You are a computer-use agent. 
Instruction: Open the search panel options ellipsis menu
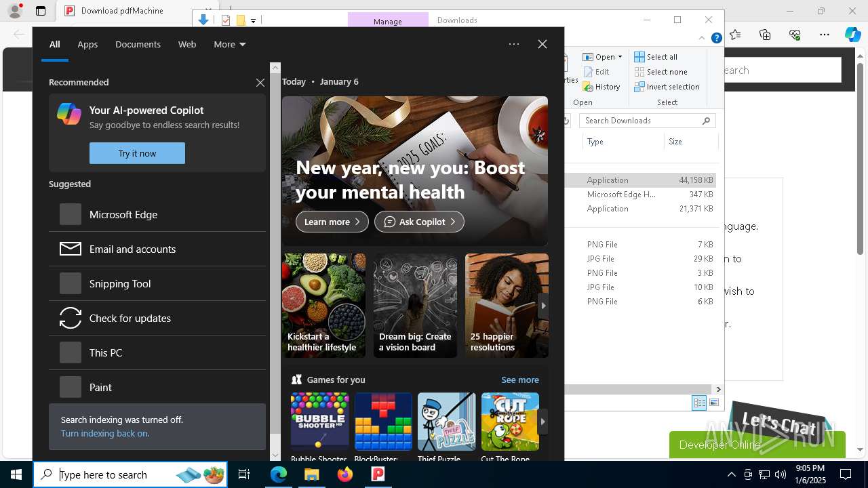[x=514, y=44]
